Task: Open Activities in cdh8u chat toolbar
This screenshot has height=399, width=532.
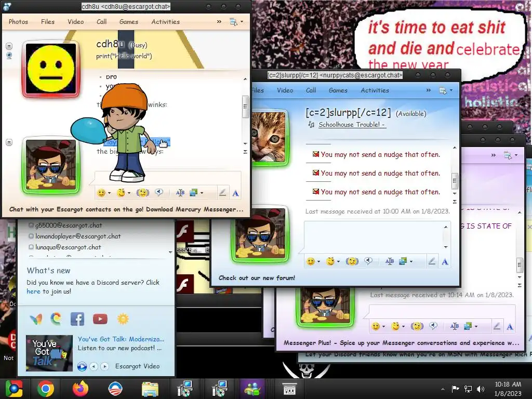Action: tap(165, 22)
